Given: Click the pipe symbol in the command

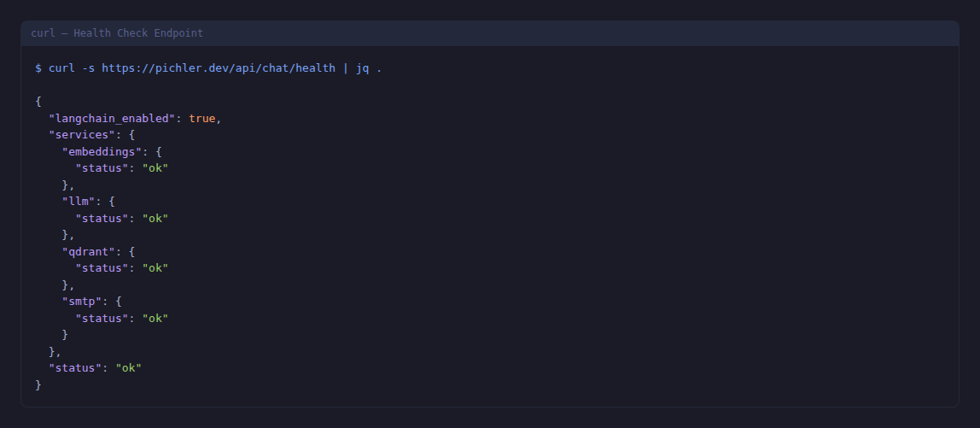Looking at the screenshot, I should pyautogui.click(x=346, y=68).
